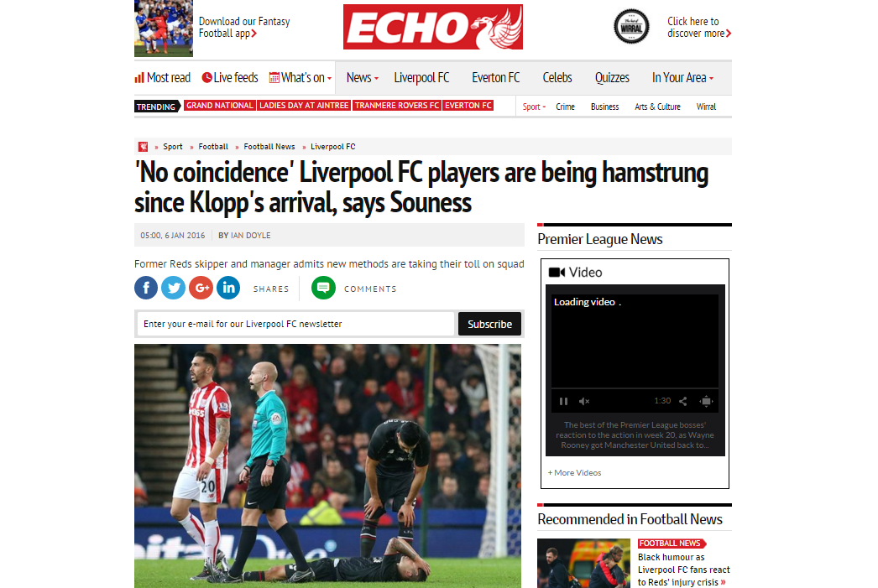Expand the News dropdown menu
Image resolution: width=878 pixels, height=588 pixels.
coord(363,78)
